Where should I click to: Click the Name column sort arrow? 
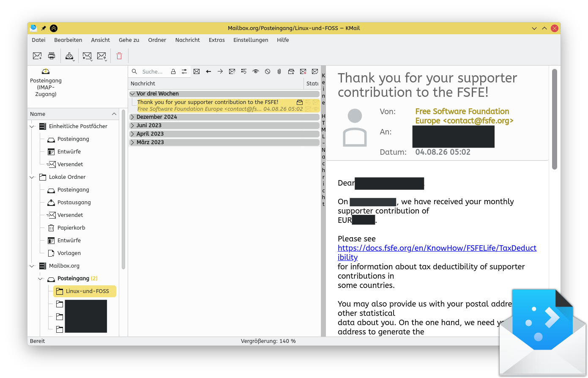click(114, 114)
